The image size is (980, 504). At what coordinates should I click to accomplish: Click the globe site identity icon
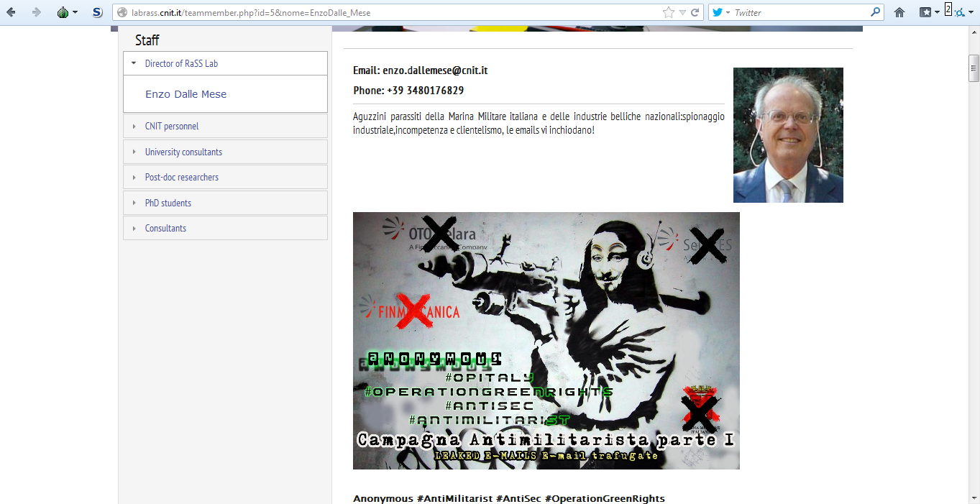[122, 12]
